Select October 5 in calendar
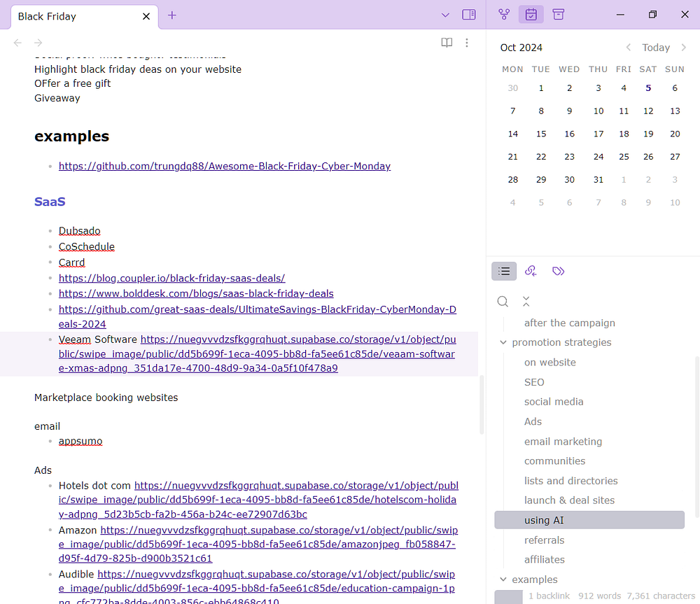 coord(648,88)
